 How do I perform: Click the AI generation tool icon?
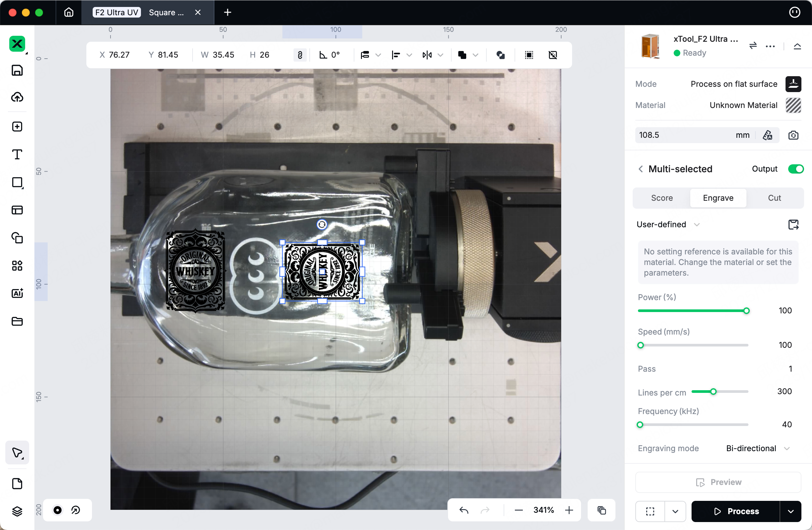tap(17, 293)
